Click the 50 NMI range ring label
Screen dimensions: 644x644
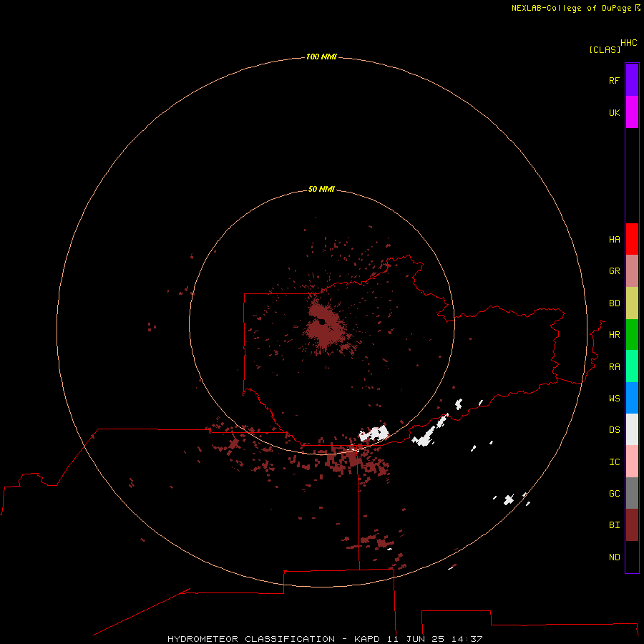[321, 189]
